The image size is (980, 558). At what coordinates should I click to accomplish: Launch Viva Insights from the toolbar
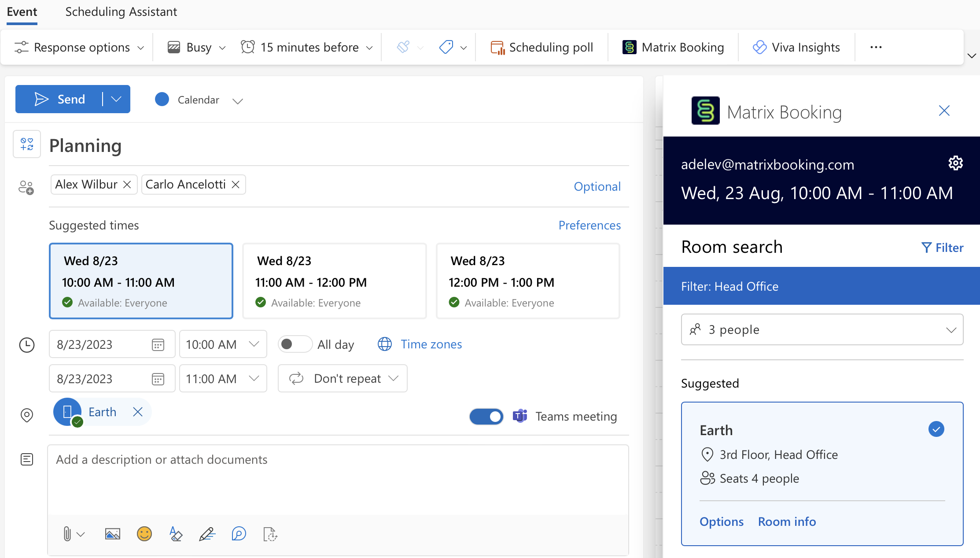pyautogui.click(x=796, y=47)
